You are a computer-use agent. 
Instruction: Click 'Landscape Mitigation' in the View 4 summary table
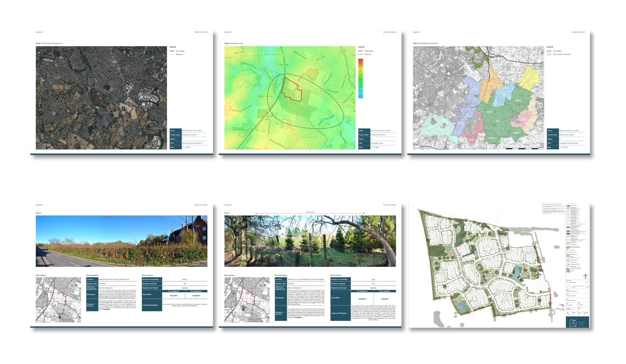point(152,305)
